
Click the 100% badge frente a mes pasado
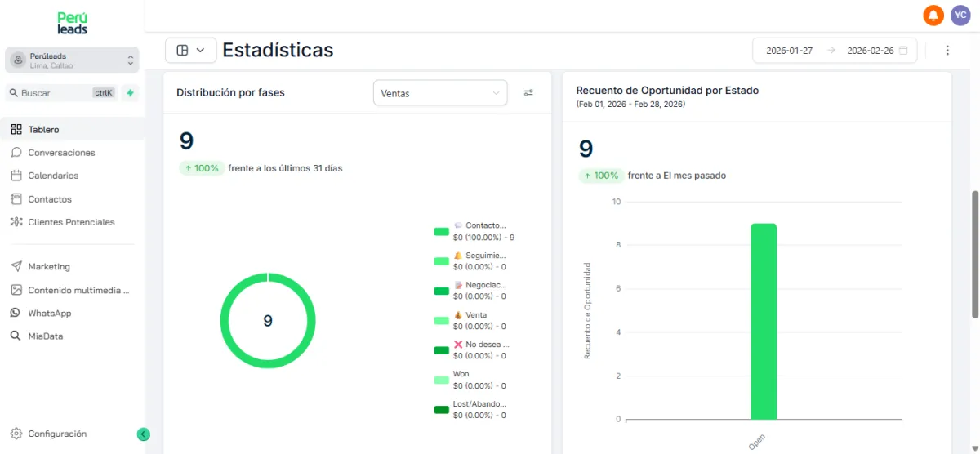602,176
